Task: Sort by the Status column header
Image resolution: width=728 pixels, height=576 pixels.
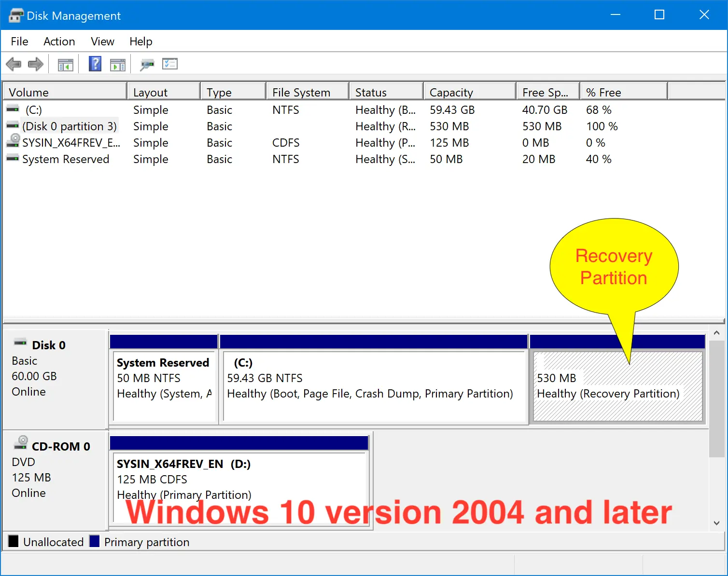Action: point(386,92)
